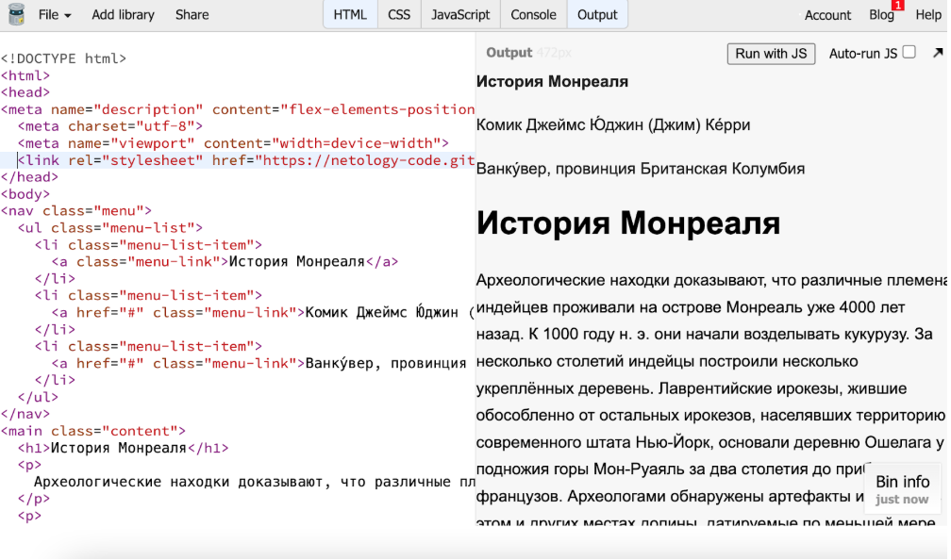Open the notification badge on Blog

pos(897,5)
